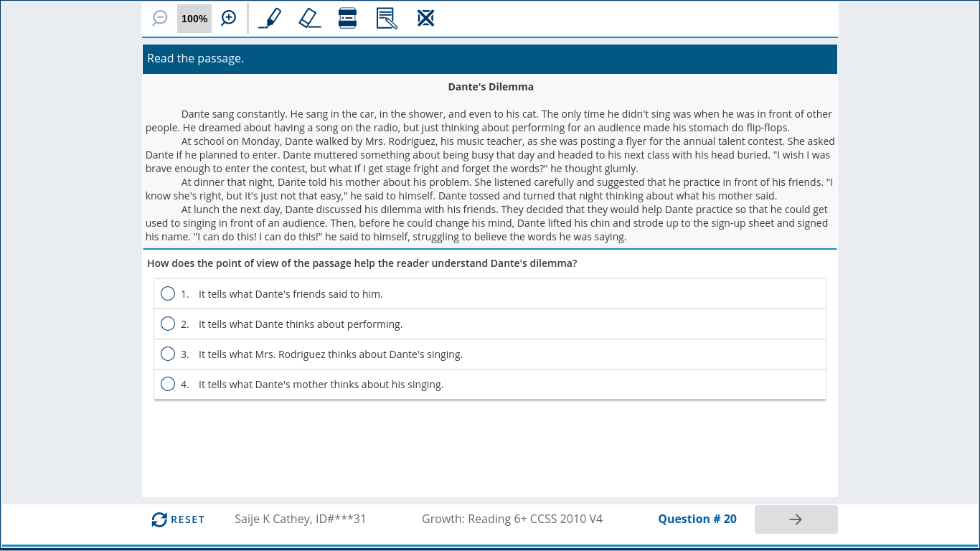This screenshot has width=980, height=551.
Task: Click the "Dante's Dilemma" passage title
Action: click(491, 87)
